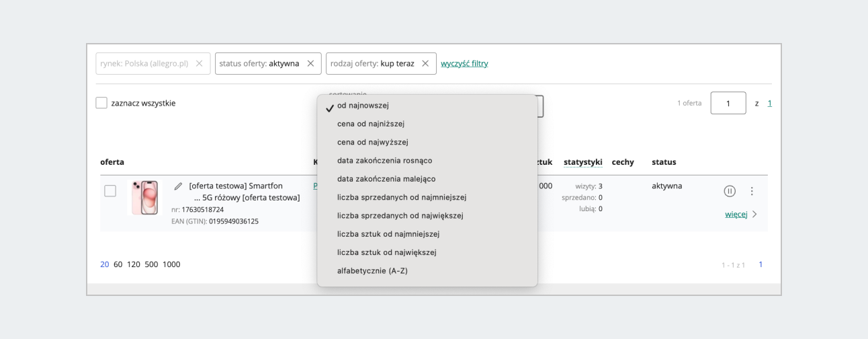The height and width of the screenshot is (339, 868).
Task: Open the three-dot offer actions menu
Action: 752,191
